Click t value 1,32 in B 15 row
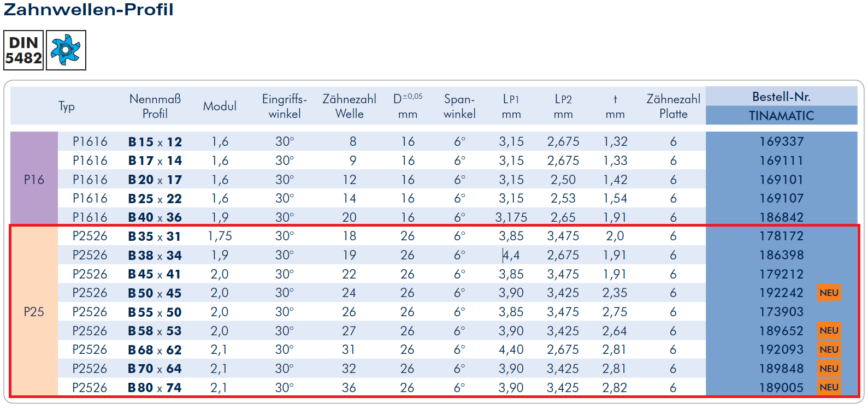This screenshot has width=868, height=409. click(x=615, y=141)
